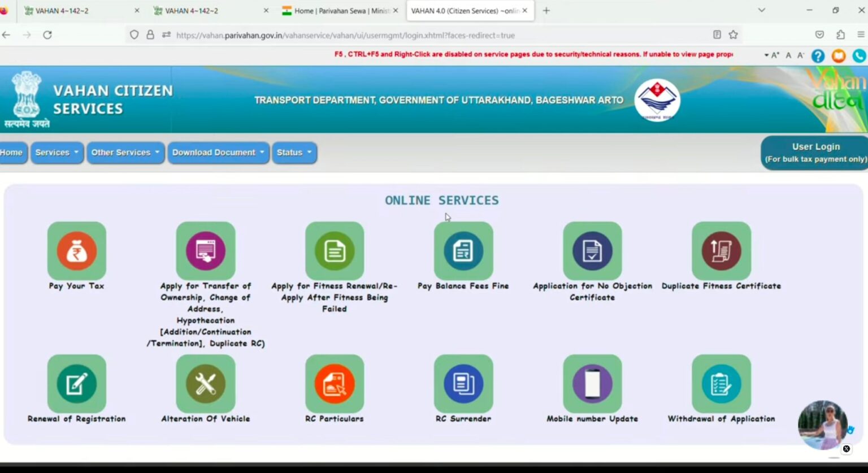Click the ONLINE SERVICES heading
This screenshot has width=868, height=473.
click(442, 200)
